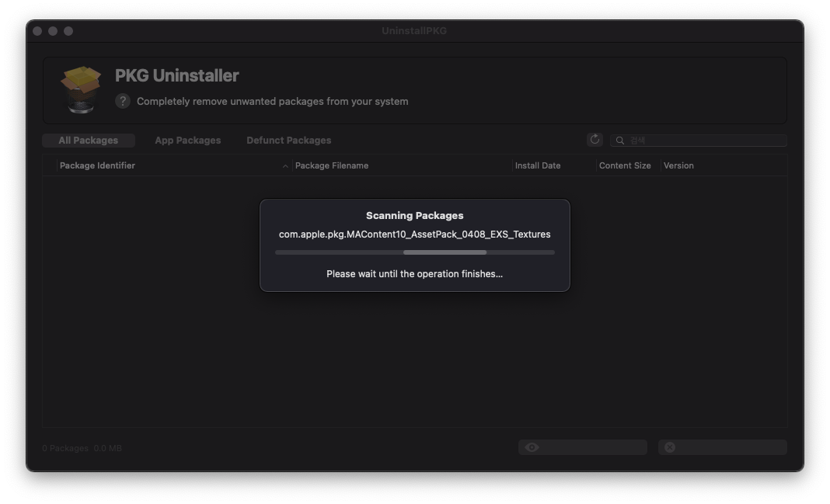
Task: Click the PKG Uninstaller box and trash icon
Action: [x=81, y=89]
